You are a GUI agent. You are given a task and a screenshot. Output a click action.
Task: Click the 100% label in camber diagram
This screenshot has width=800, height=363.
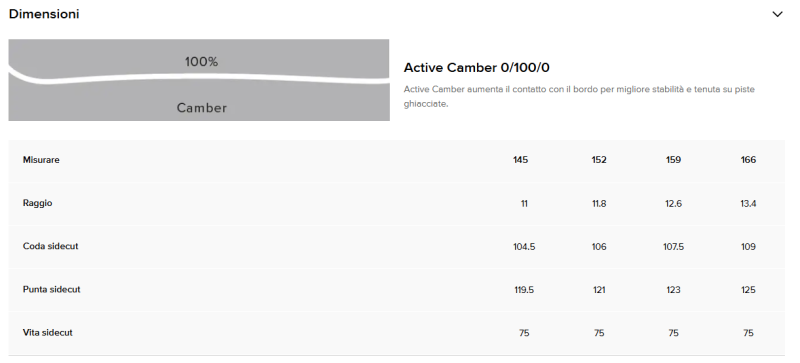[x=201, y=62]
